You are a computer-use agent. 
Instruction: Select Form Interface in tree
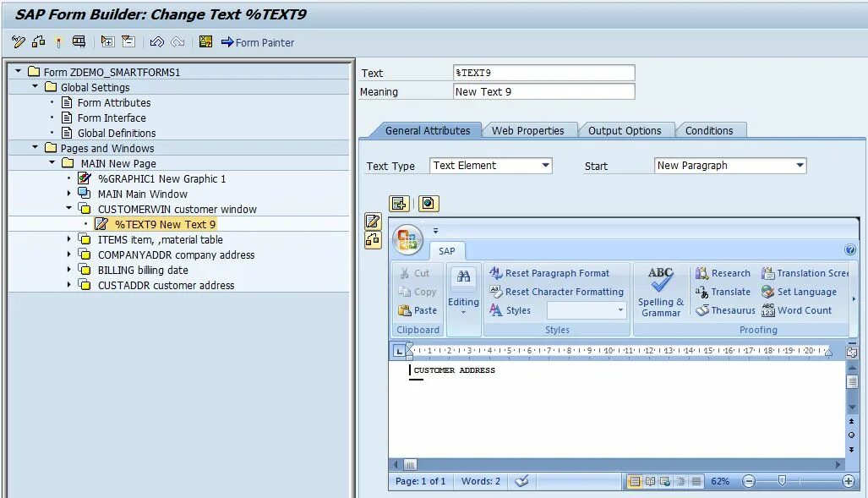(112, 118)
